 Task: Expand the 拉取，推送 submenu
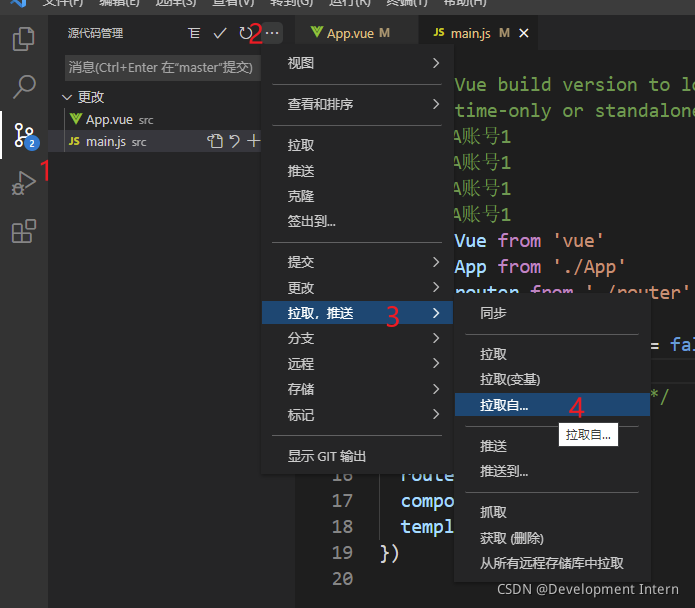357,313
